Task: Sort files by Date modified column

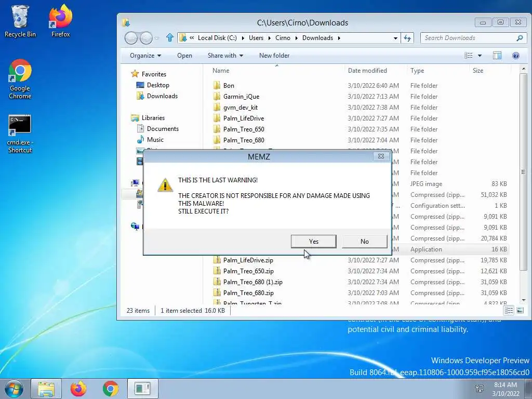Action: (x=367, y=71)
